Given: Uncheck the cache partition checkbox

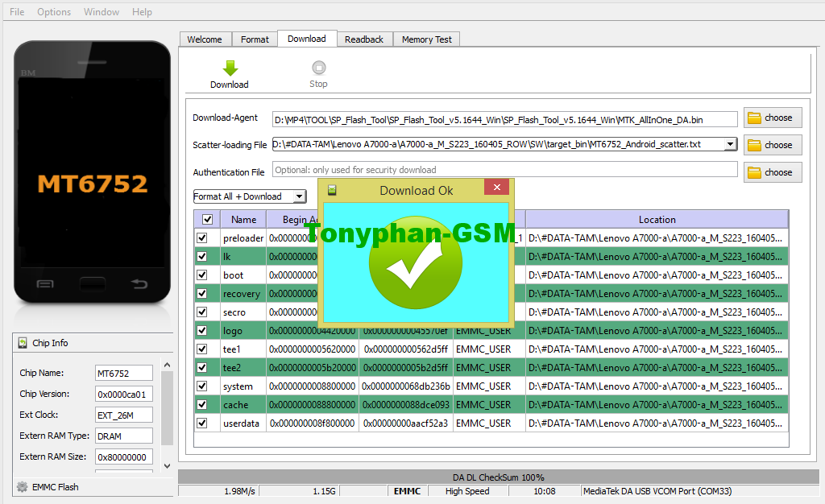Looking at the screenshot, I should click(x=201, y=405).
